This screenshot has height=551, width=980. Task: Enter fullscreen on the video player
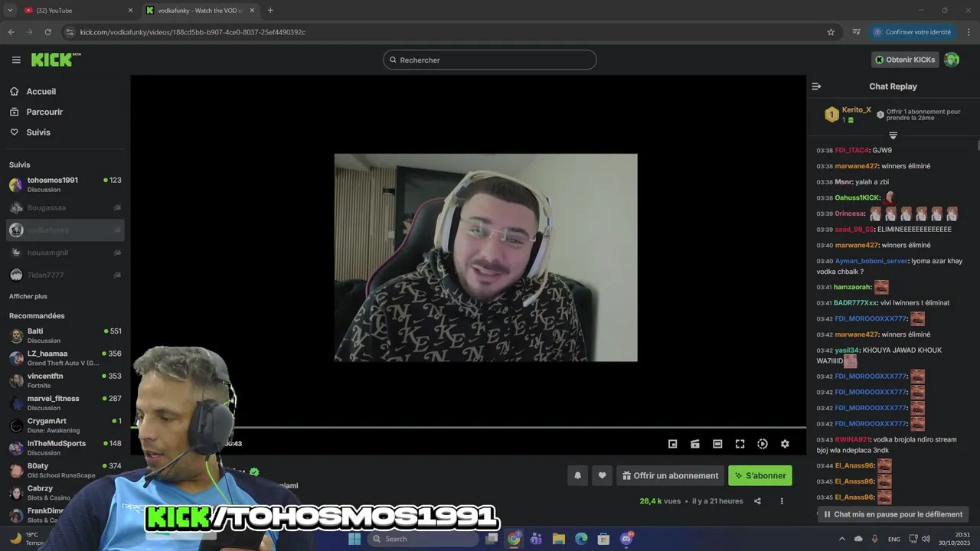740,444
